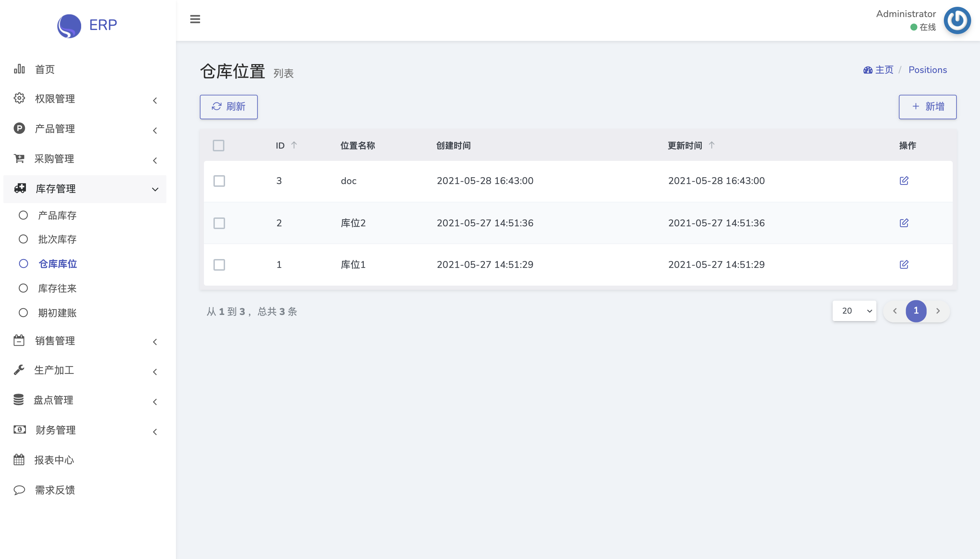Click the 新增 add button

click(927, 107)
